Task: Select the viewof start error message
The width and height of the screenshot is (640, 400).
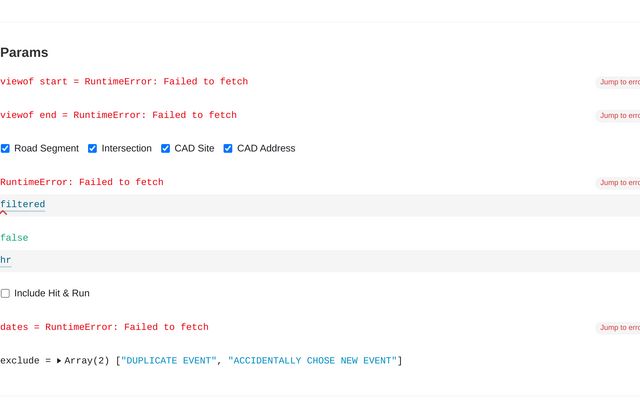Action: [x=124, y=82]
